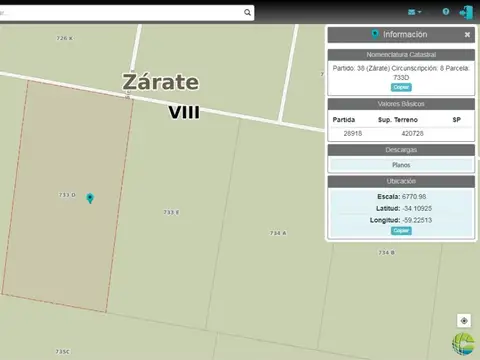Click the search magnifier icon

pos(247,13)
